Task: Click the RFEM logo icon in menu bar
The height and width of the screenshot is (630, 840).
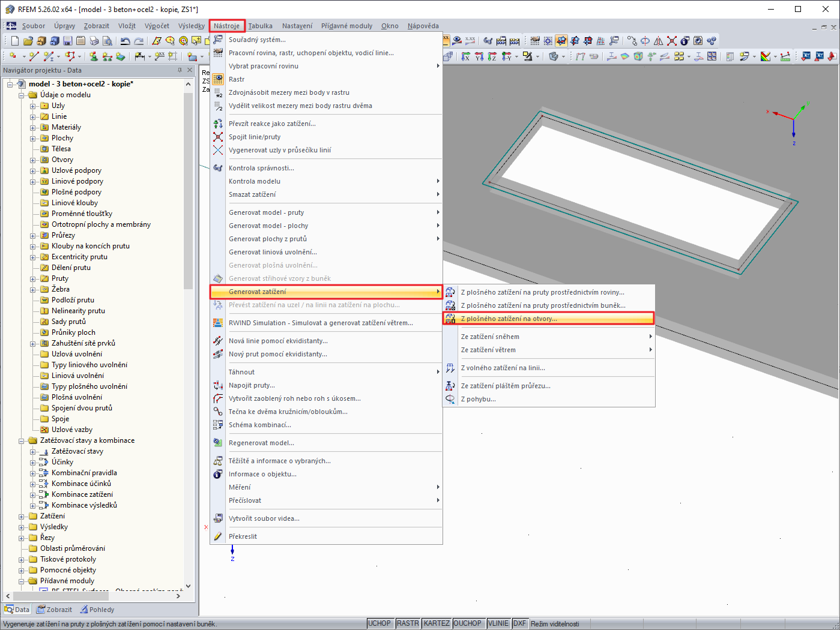Action: [11, 26]
